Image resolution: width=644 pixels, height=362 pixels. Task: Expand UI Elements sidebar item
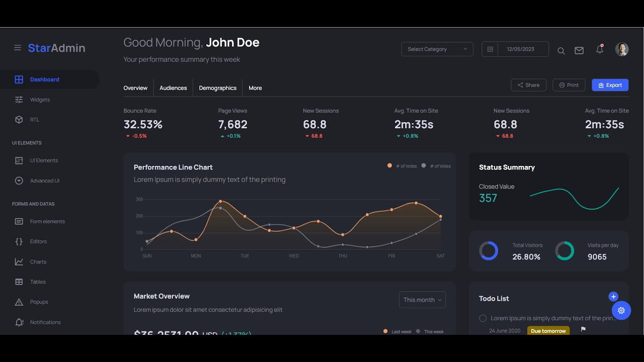pyautogui.click(x=49, y=160)
